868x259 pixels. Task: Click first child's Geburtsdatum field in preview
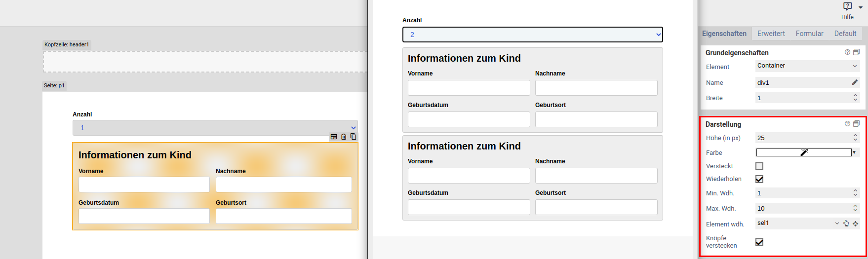[469, 119]
